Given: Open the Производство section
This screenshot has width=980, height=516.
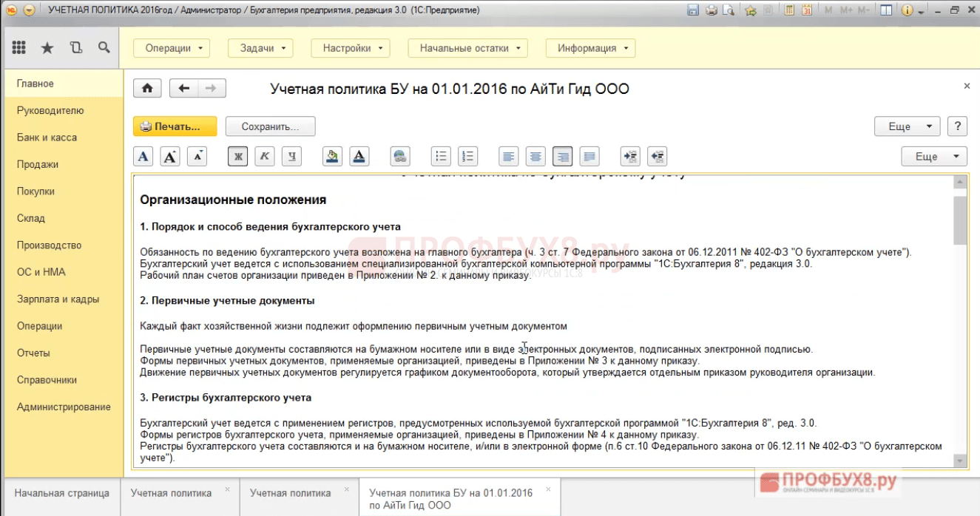Looking at the screenshot, I should (x=62, y=245).
